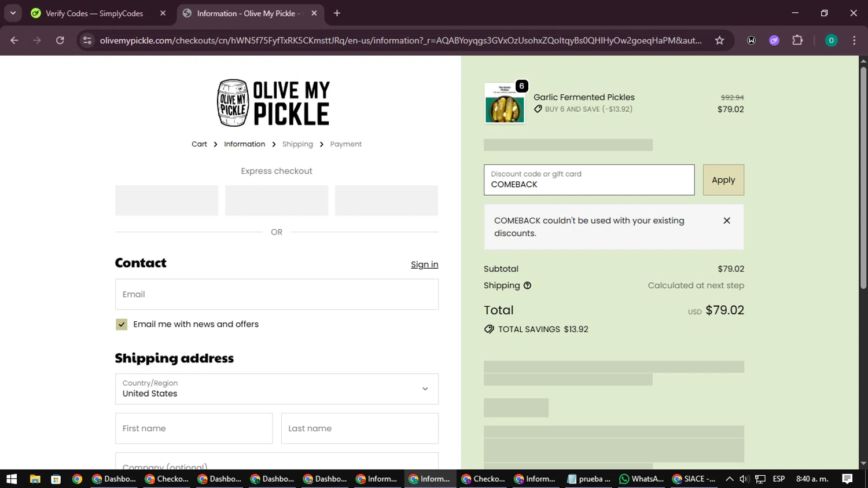The image size is (868, 488).
Task: Click the Payment breadcrumb step
Action: tap(345, 144)
